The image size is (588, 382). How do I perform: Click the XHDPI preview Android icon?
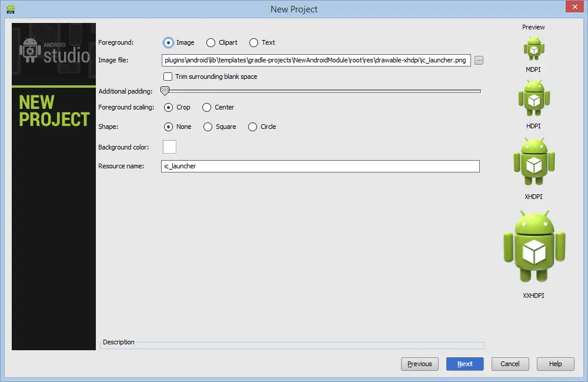[533, 163]
